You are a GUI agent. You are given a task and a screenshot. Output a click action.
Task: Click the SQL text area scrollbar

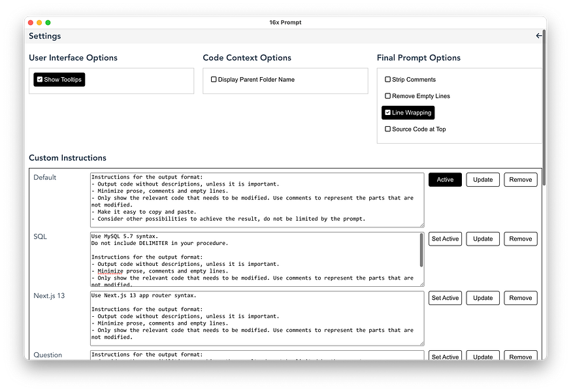coord(421,250)
